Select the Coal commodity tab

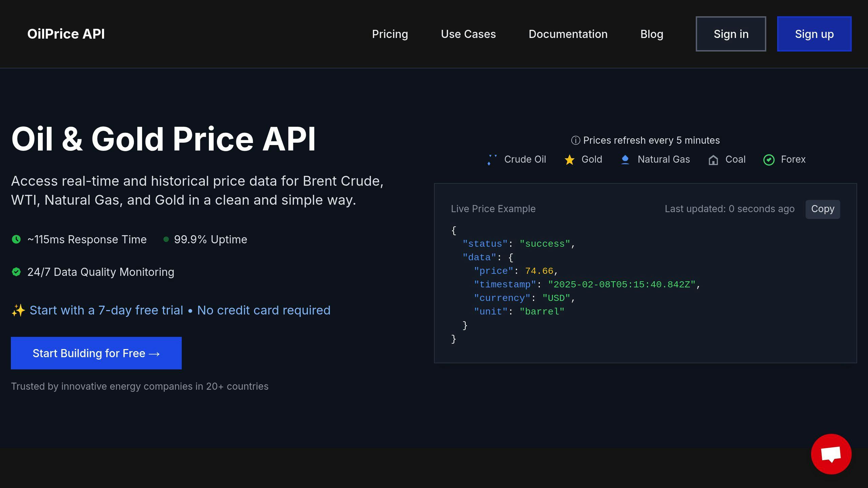pos(727,160)
